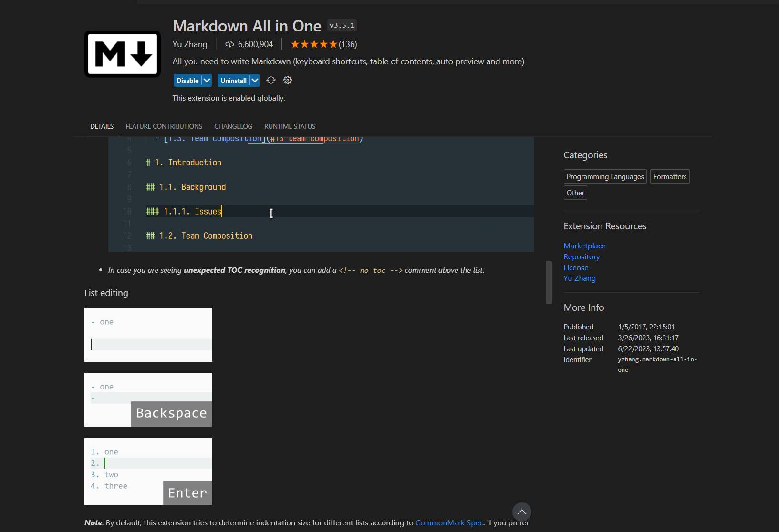779x532 pixels.
Task: Click the Uninstall button
Action: tap(233, 81)
